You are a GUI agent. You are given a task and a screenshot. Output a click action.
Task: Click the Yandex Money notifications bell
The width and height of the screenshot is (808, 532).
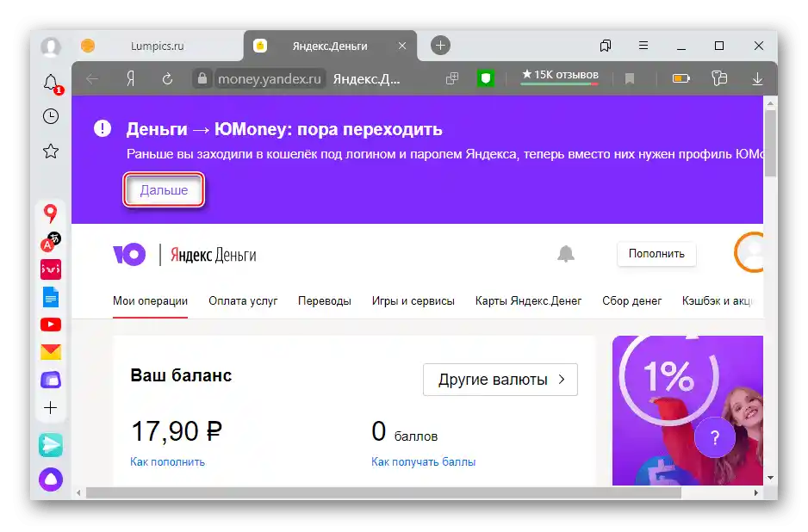pyautogui.click(x=566, y=254)
